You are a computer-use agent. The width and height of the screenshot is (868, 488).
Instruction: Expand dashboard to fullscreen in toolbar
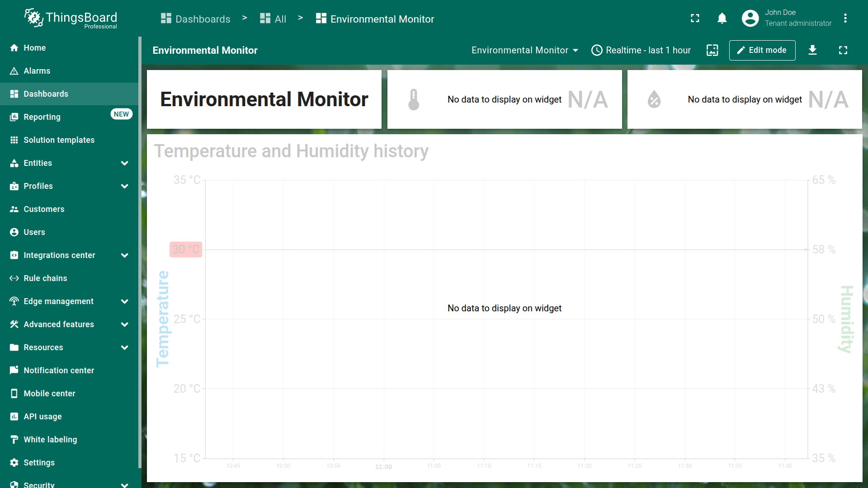843,50
